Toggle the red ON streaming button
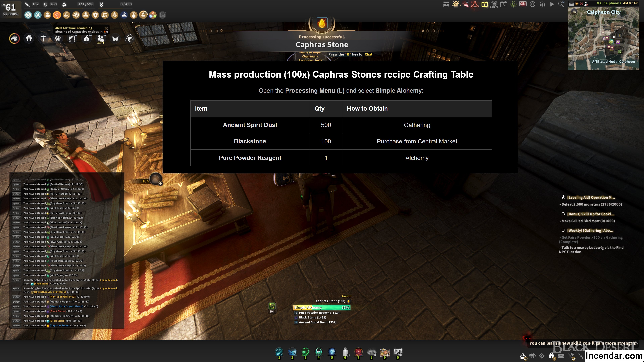Viewport: 644px width, 362px height. click(x=523, y=4)
